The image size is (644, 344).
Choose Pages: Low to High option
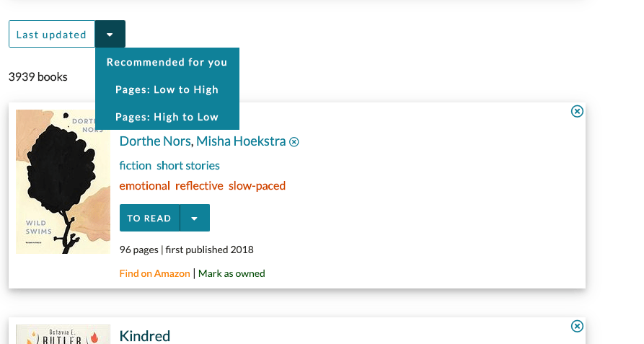[167, 89]
